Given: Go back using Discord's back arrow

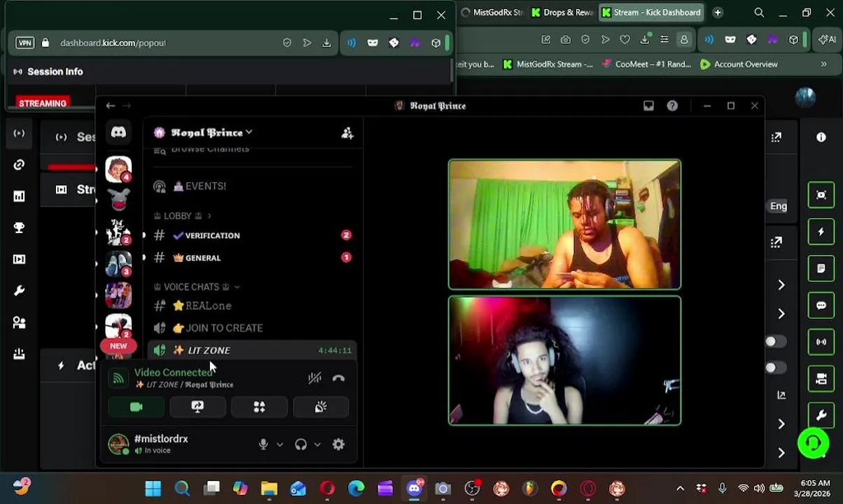Looking at the screenshot, I should click(110, 106).
